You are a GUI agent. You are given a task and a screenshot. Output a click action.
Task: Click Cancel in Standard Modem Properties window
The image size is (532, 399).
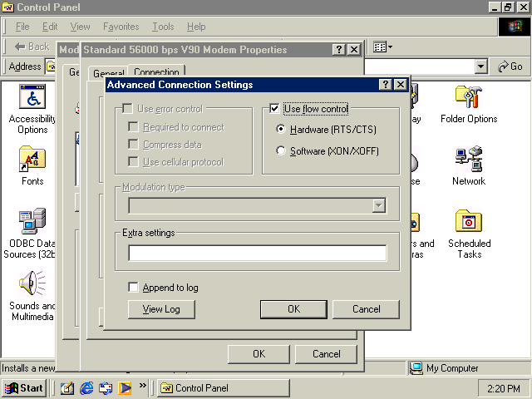pyautogui.click(x=326, y=354)
